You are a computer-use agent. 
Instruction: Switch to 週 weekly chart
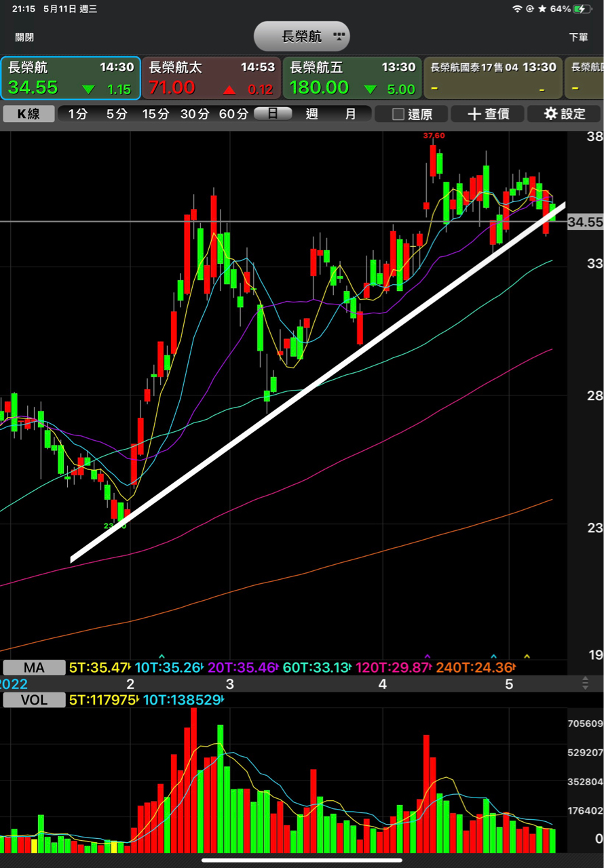[312, 114]
